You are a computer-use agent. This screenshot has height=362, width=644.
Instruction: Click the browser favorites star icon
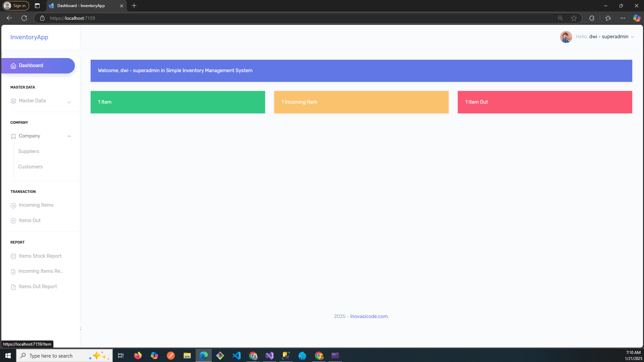tap(574, 18)
